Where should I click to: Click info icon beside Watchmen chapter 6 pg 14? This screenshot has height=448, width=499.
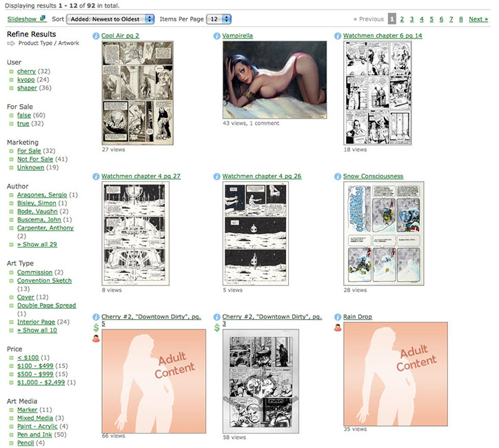coord(338,36)
